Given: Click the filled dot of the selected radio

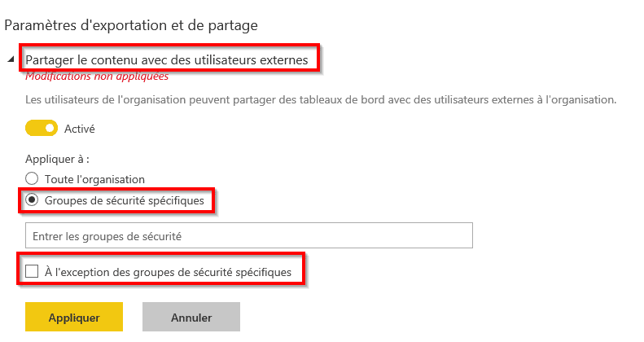Looking at the screenshot, I should pyautogui.click(x=32, y=199).
